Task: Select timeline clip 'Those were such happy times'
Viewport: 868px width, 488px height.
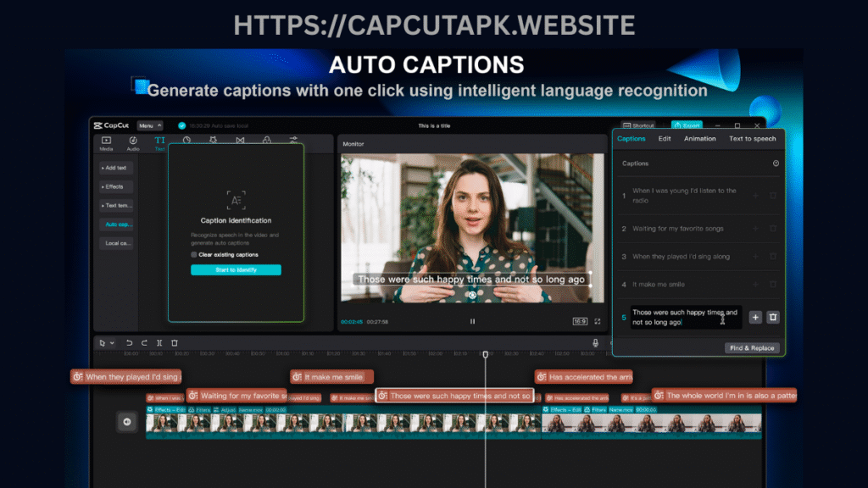Action: point(454,396)
